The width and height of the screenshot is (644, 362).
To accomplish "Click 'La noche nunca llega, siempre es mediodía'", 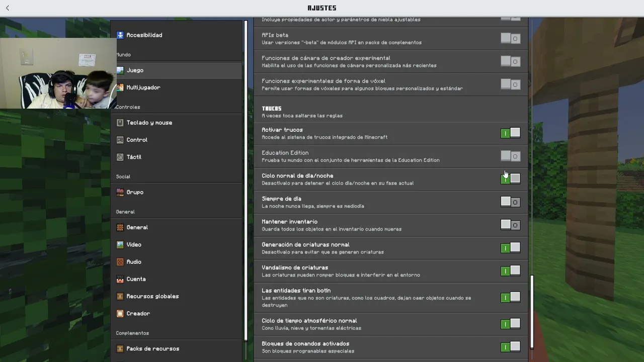I will [x=313, y=206].
